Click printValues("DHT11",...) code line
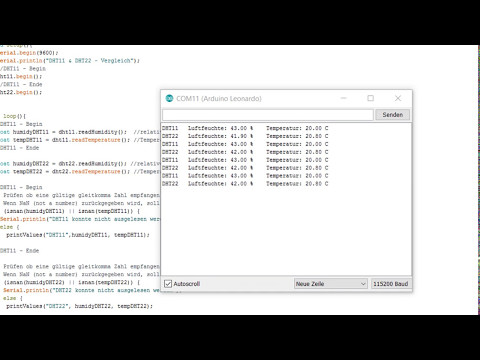The width and height of the screenshot is (480, 360). pos(78,235)
